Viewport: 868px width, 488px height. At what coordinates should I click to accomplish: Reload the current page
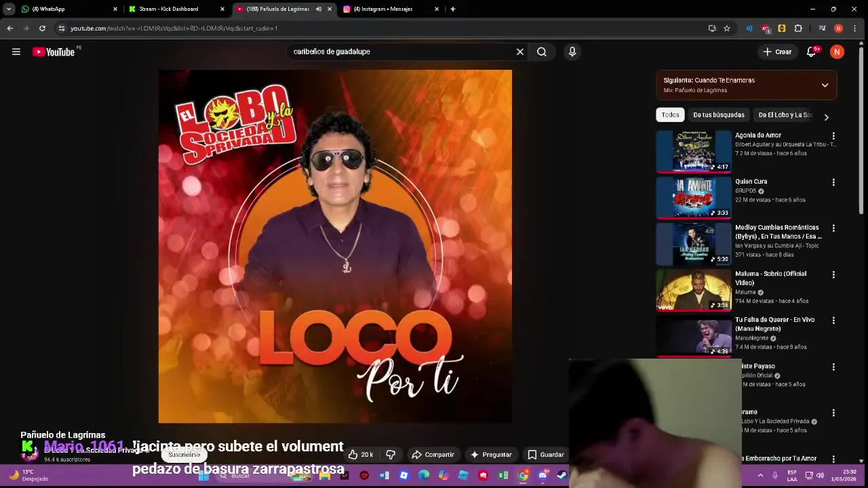coord(42,28)
